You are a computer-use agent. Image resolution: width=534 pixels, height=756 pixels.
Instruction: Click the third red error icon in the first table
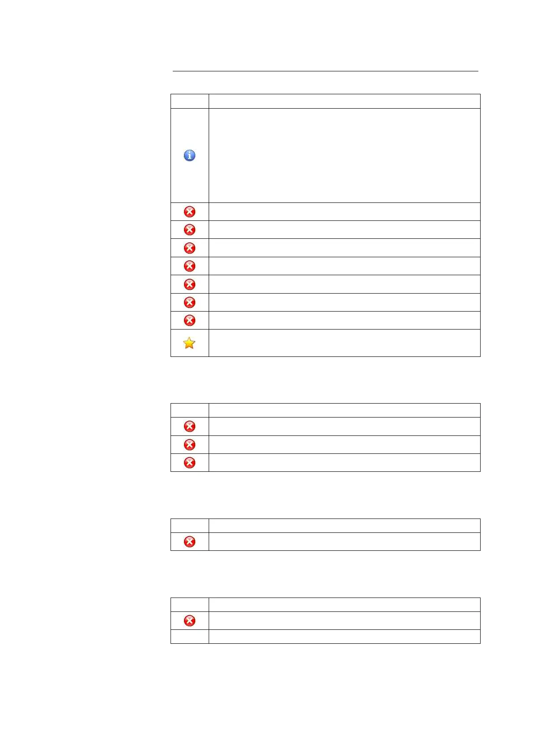point(189,248)
